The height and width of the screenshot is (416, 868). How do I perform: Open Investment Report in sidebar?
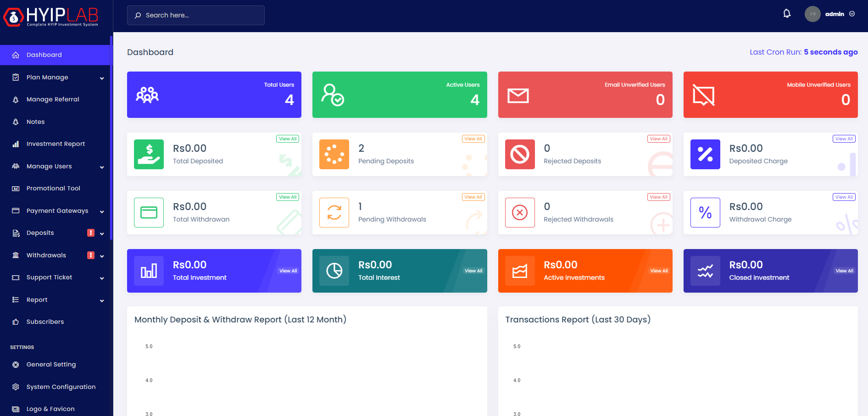[56, 144]
